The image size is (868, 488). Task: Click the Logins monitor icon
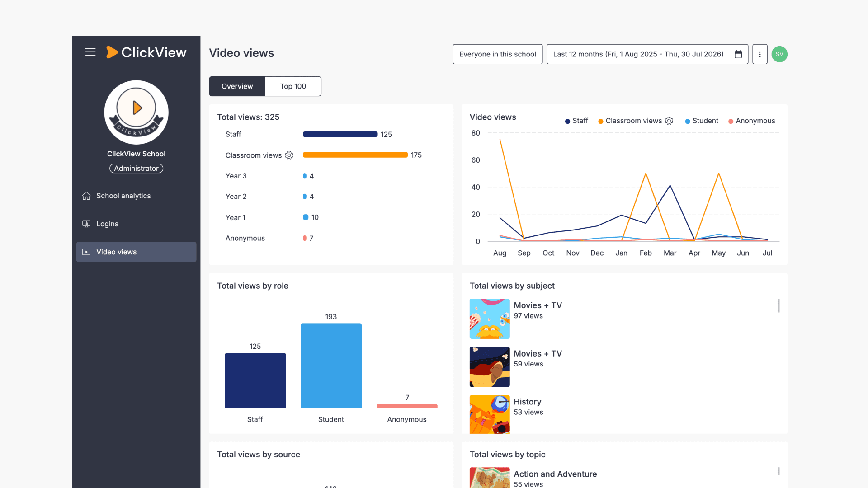[86, 224]
